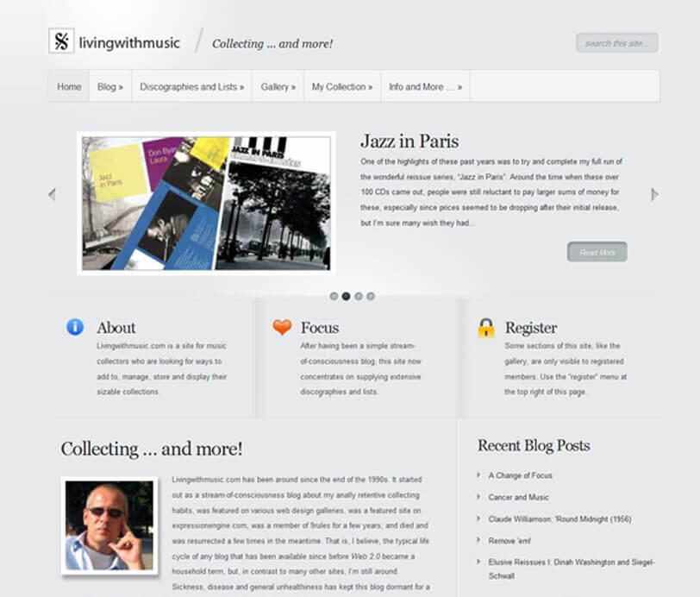Open the 'Cancer and Music' post link
Image resolution: width=700 pixels, height=597 pixels.
(518, 497)
